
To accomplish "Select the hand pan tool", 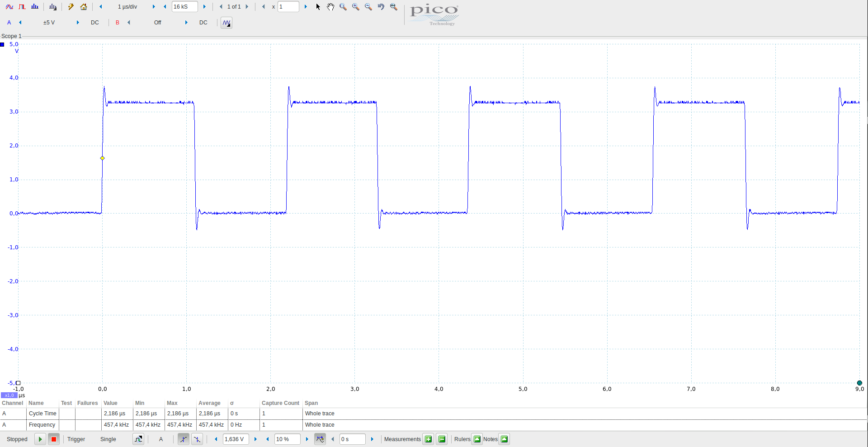I will coord(330,7).
